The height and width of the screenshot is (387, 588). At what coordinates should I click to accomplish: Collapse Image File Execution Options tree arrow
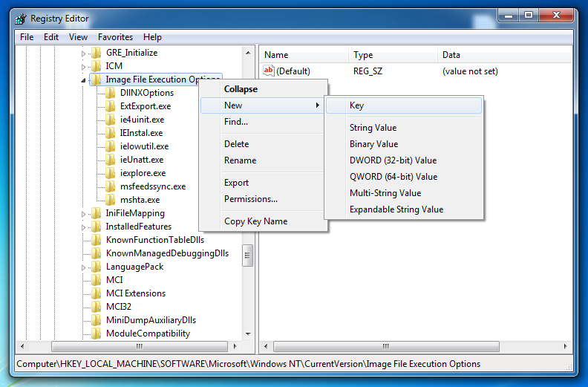point(83,80)
